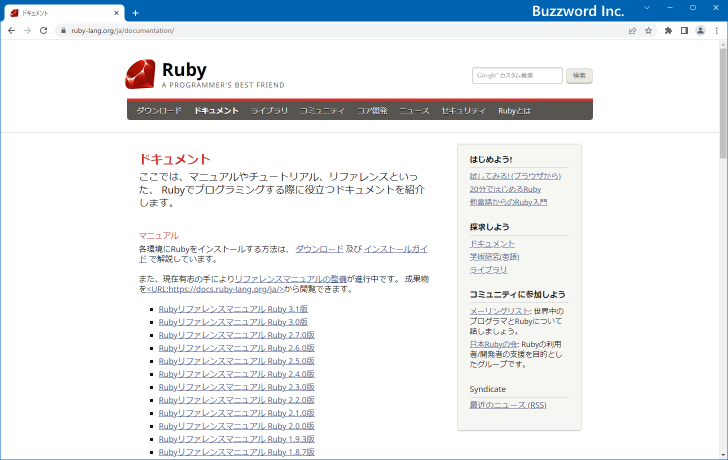Follow the ダウンロード link in the manual paragraph
Viewport: 728px width, 460px height.
pyautogui.click(x=319, y=249)
